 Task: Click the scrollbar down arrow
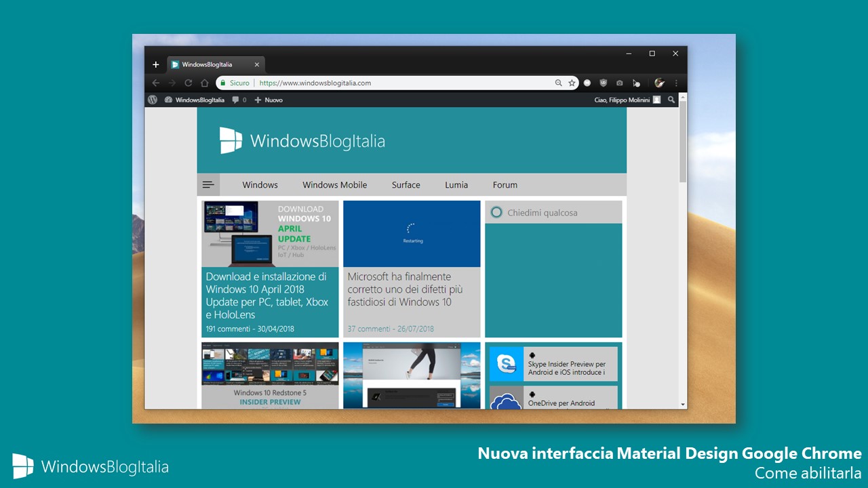click(x=683, y=405)
